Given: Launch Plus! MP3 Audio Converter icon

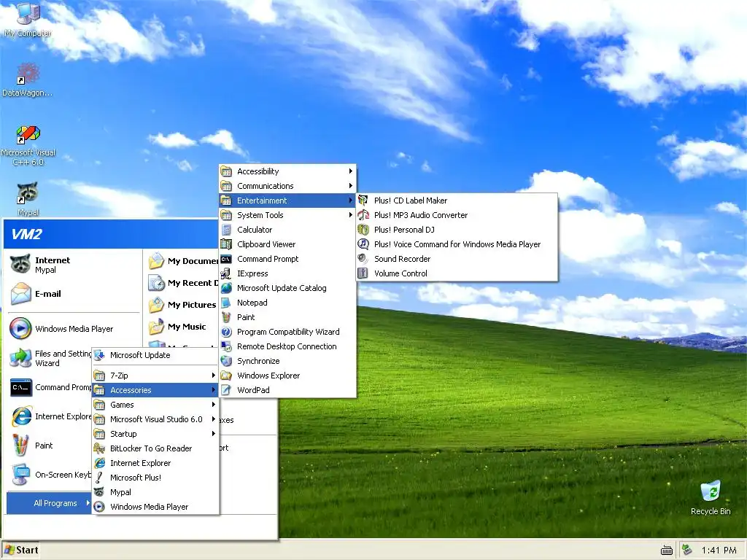Looking at the screenshot, I should coord(363,215).
